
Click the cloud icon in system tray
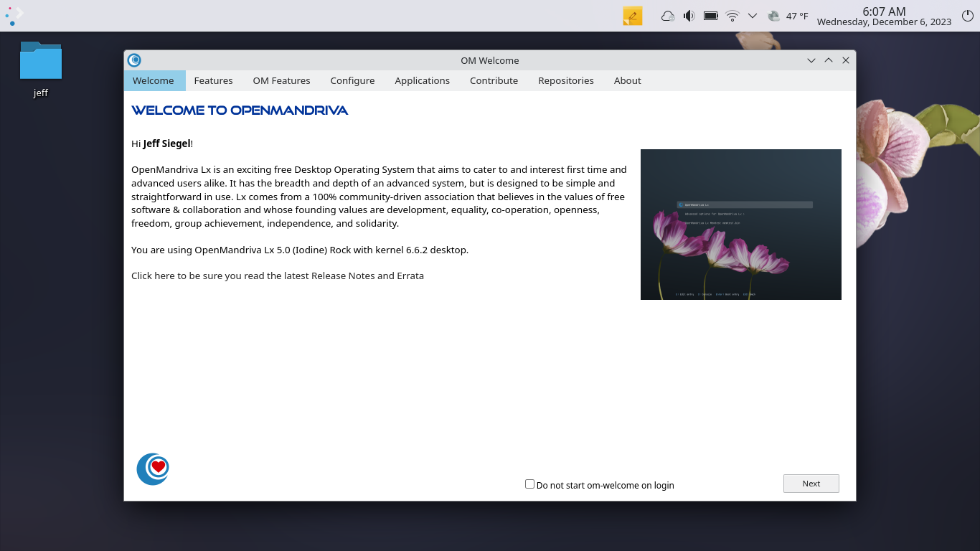coord(667,16)
